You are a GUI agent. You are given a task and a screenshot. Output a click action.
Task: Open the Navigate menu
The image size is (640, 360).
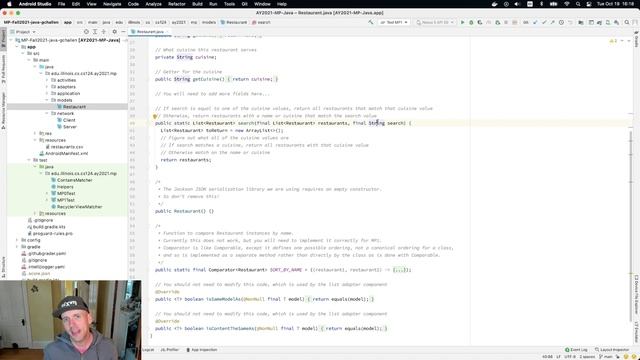112,4
